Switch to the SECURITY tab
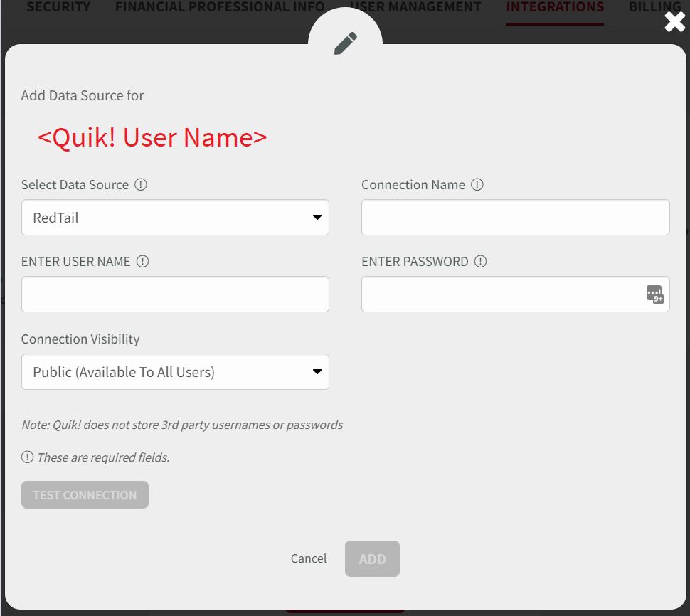Image resolution: width=690 pixels, height=616 pixels. point(58,6)
